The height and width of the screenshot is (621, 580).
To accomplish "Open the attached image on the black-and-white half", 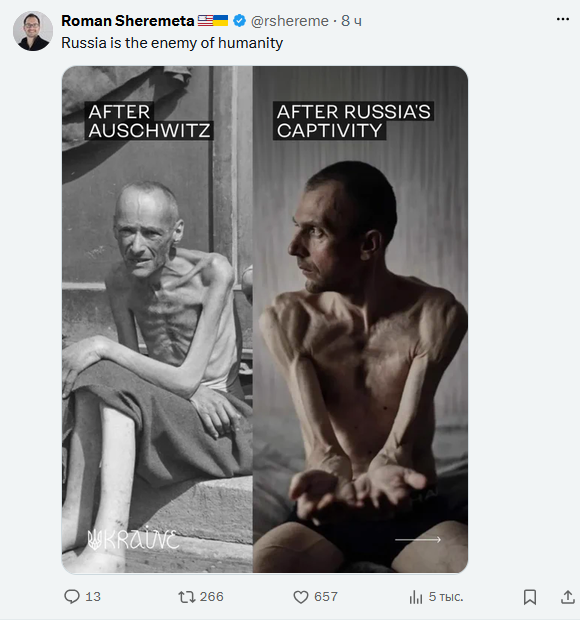I will pos(157,319).
